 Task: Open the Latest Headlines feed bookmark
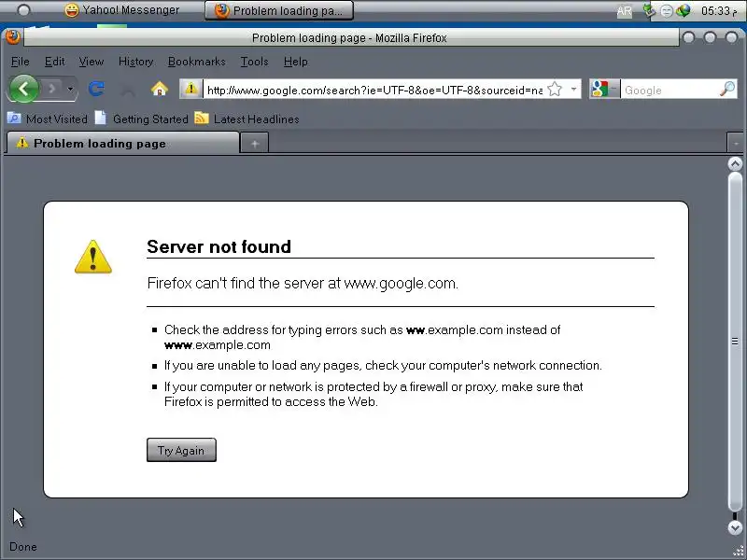click(247, 119)
